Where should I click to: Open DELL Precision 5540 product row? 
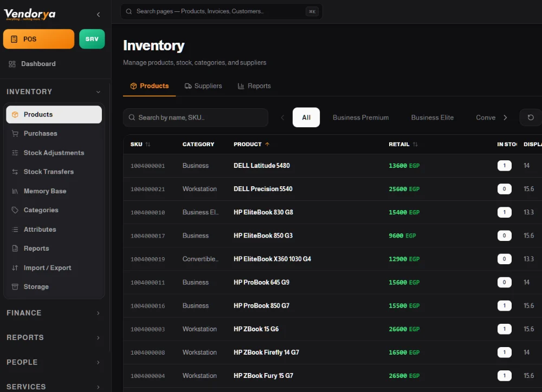click(x=333, y=189)
